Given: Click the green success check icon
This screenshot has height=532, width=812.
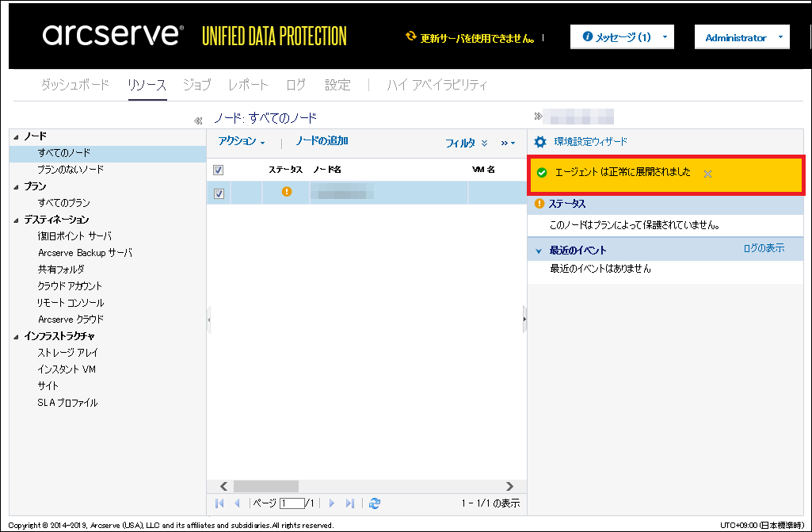Looking at the screenshot, I should click(x=542, y=173).
